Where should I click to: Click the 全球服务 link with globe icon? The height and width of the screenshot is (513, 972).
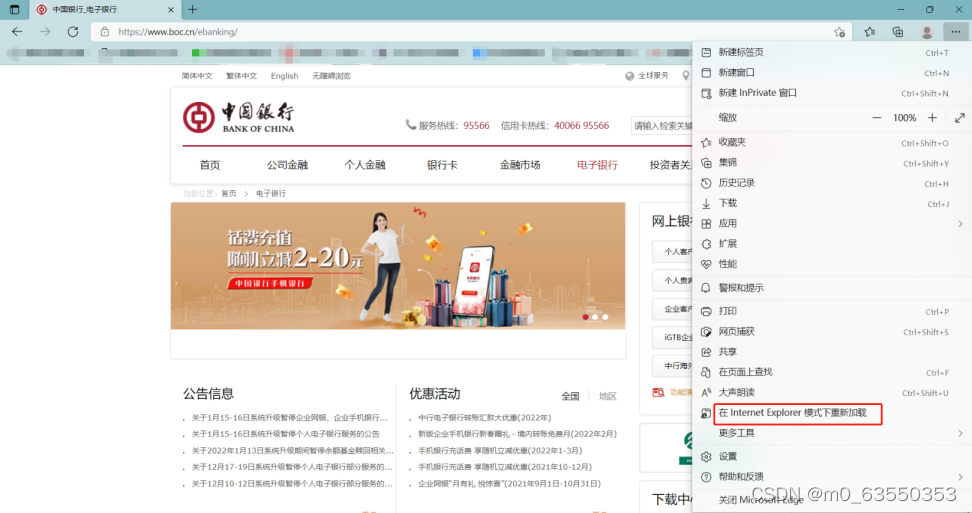pyautogui.click(x=647, y=76)
